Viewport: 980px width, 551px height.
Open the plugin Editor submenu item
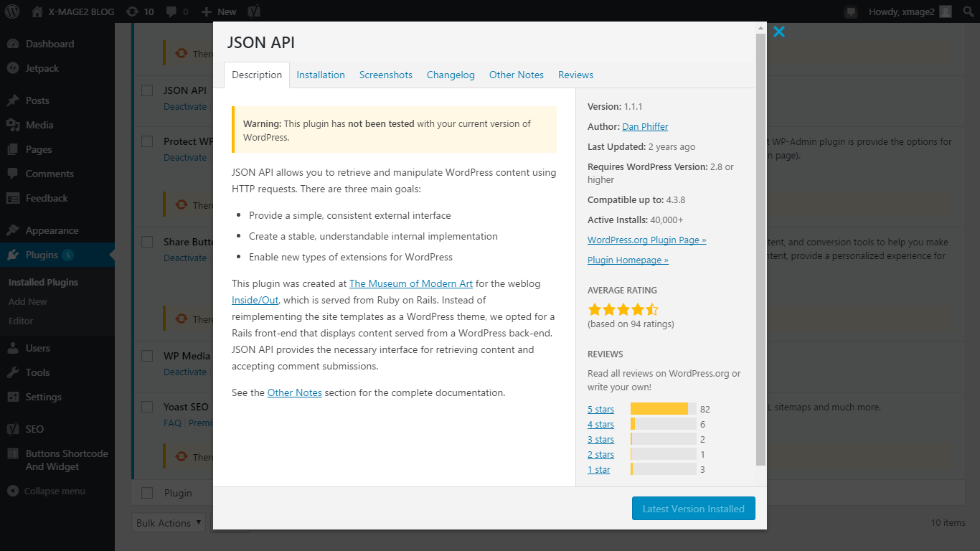21,321
